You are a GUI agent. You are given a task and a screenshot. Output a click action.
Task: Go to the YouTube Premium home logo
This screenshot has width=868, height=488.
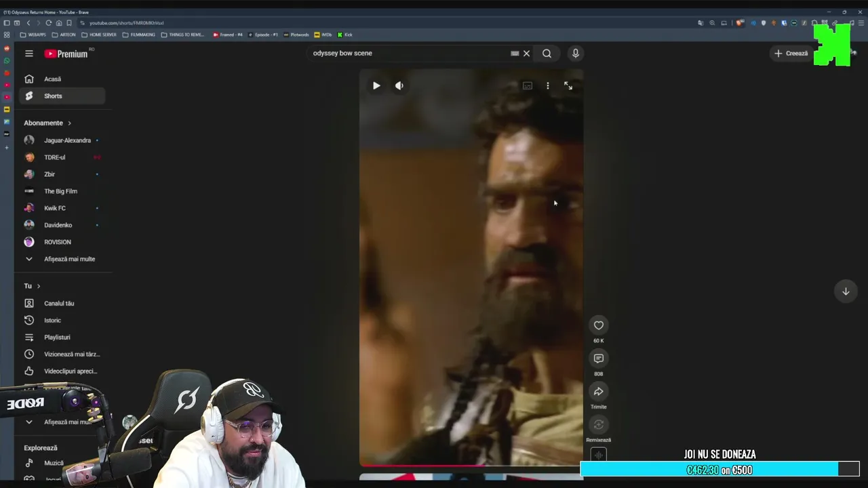[x=66, y=54]
